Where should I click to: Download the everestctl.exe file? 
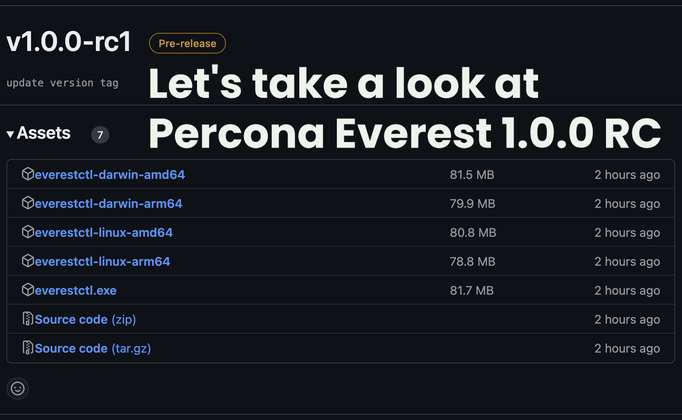coord(75,291)
